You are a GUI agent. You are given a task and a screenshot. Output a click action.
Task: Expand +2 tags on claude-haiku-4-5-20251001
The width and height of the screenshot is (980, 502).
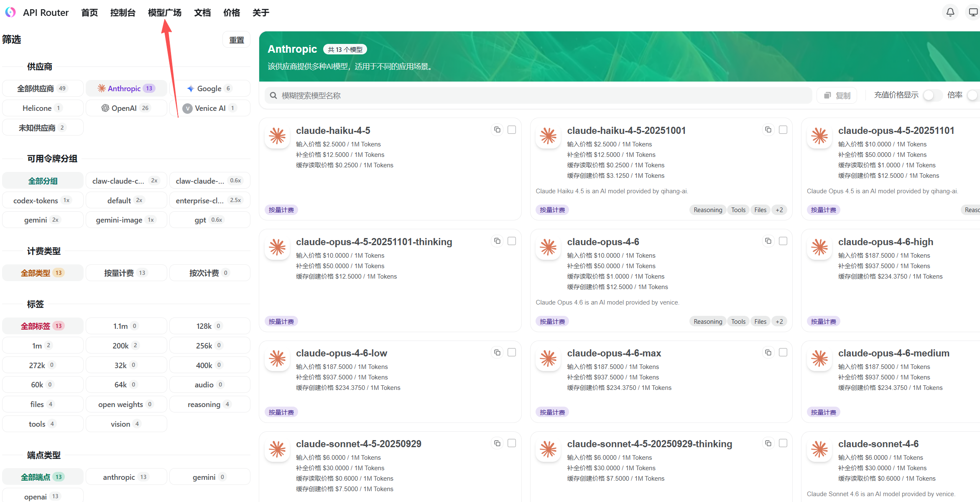pos(779,210)
